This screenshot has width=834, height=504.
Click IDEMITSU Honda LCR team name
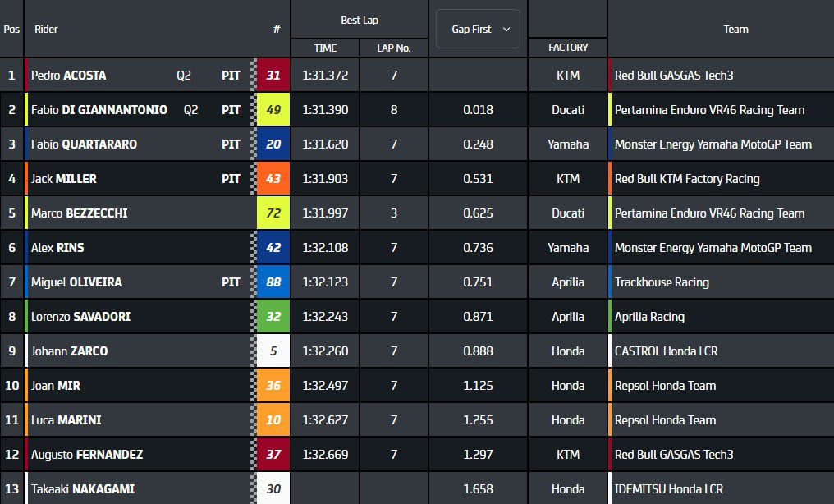pyautogui.click(x=668, y=489)
